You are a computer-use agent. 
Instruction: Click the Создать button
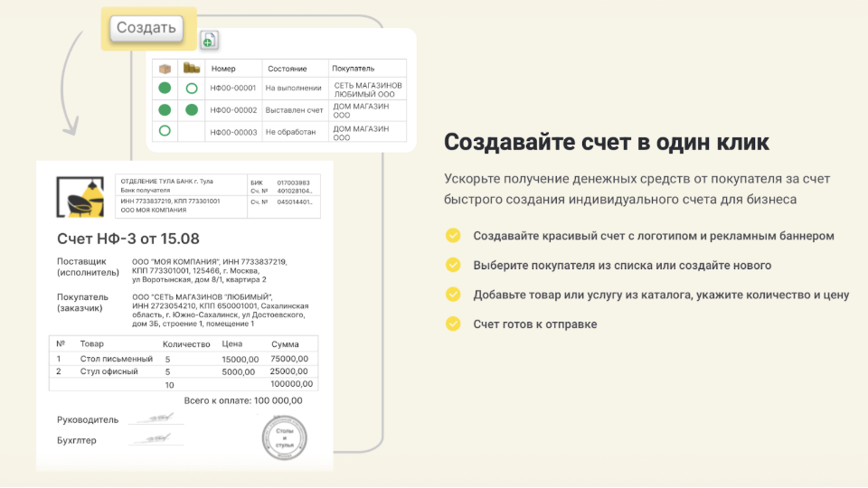[146, 28]
